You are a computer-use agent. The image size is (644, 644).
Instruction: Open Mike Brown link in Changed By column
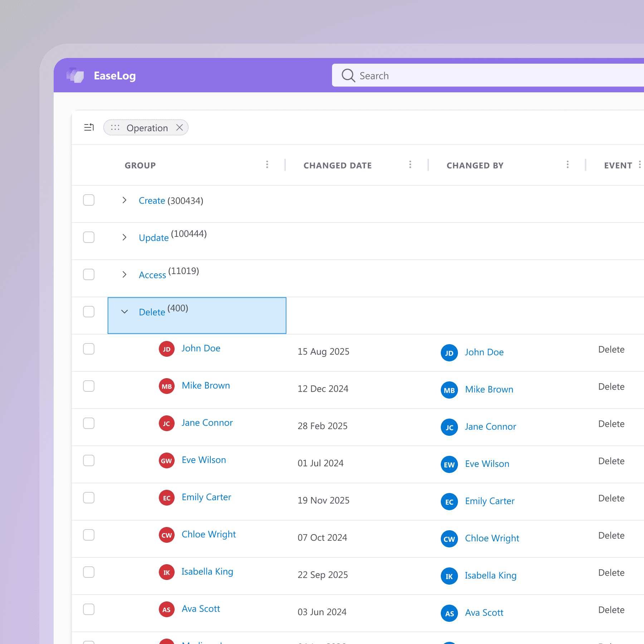(489, 389)
